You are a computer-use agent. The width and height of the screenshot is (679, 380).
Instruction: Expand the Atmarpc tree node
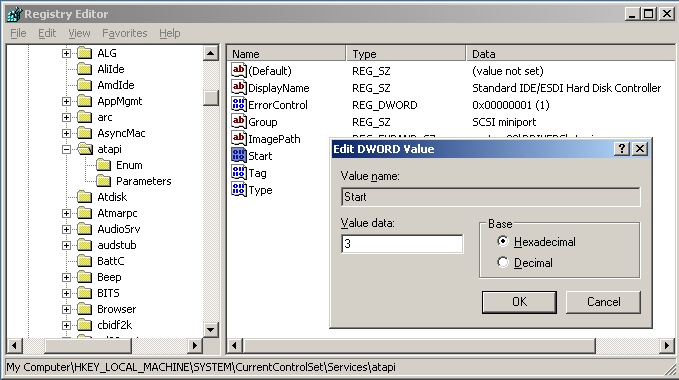66,214
